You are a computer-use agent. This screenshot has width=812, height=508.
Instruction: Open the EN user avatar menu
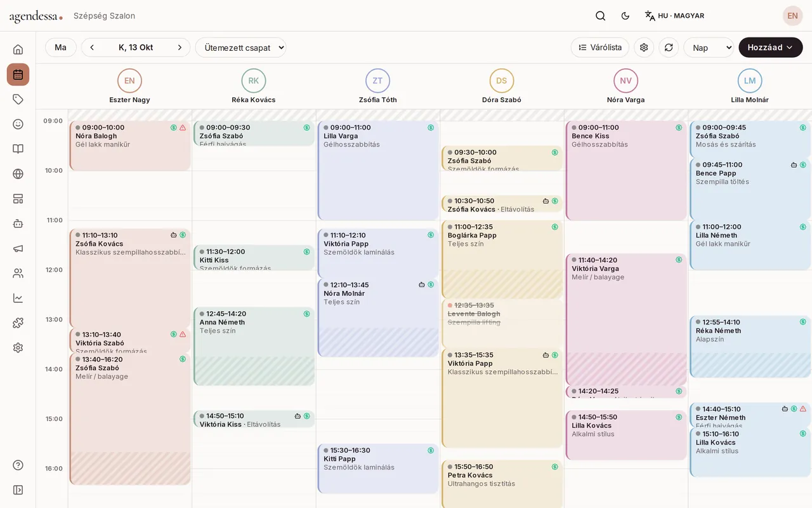point(792,16)
